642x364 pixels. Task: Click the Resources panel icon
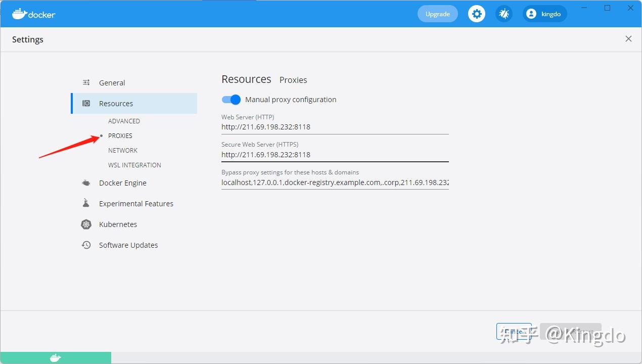[x=86, y=103]
